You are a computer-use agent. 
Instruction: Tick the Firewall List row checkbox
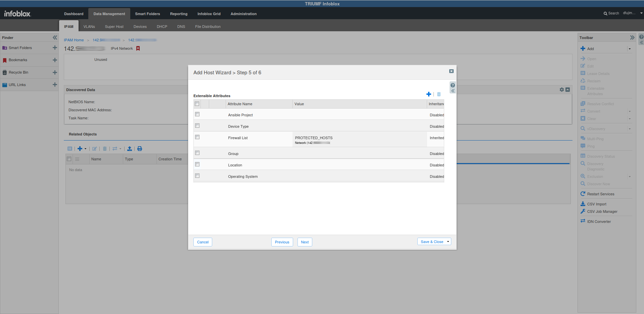click(x=197, y=137)
